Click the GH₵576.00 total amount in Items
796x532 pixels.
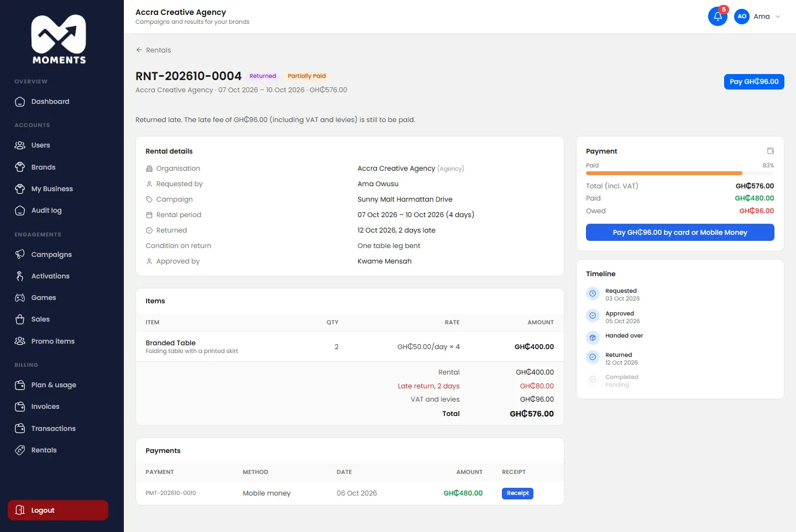pos(532,414)
